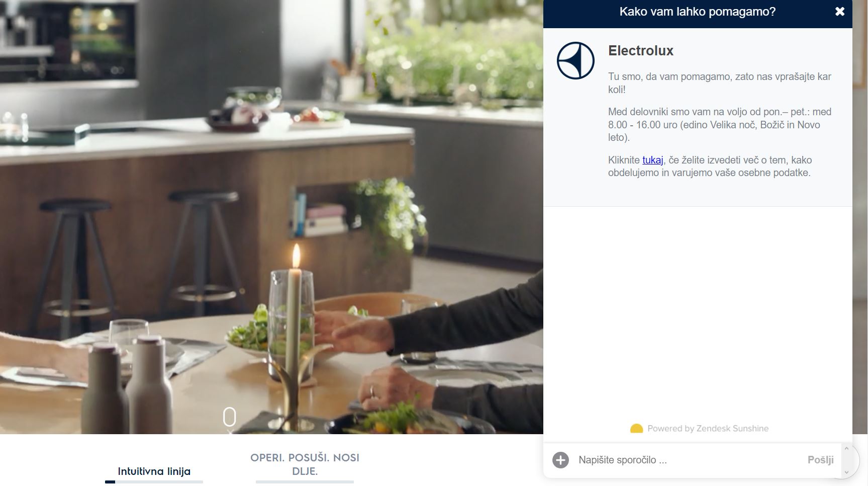Click the kitchen hero video background
Viewport: 868px width, 486px height.
tap(271, 216)
